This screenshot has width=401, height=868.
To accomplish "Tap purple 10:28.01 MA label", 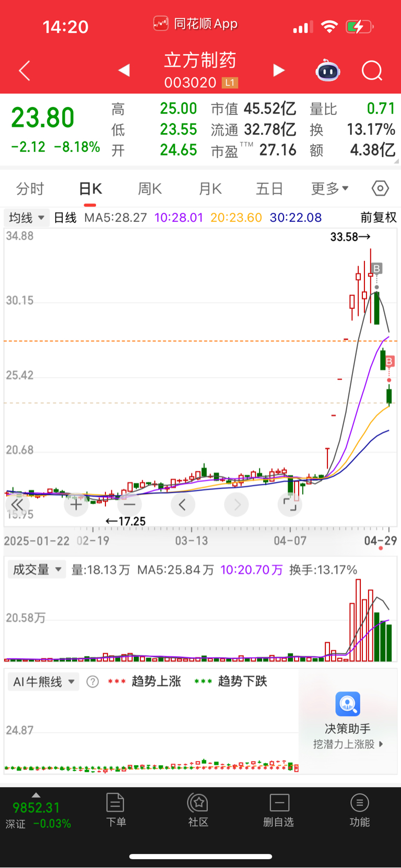I will pyautogui.click(x=179, y=218).
